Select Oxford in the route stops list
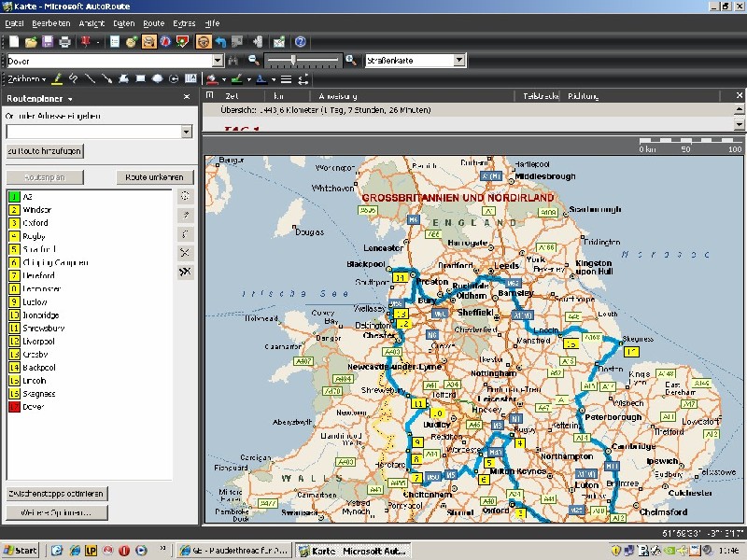 coord(35,223)
